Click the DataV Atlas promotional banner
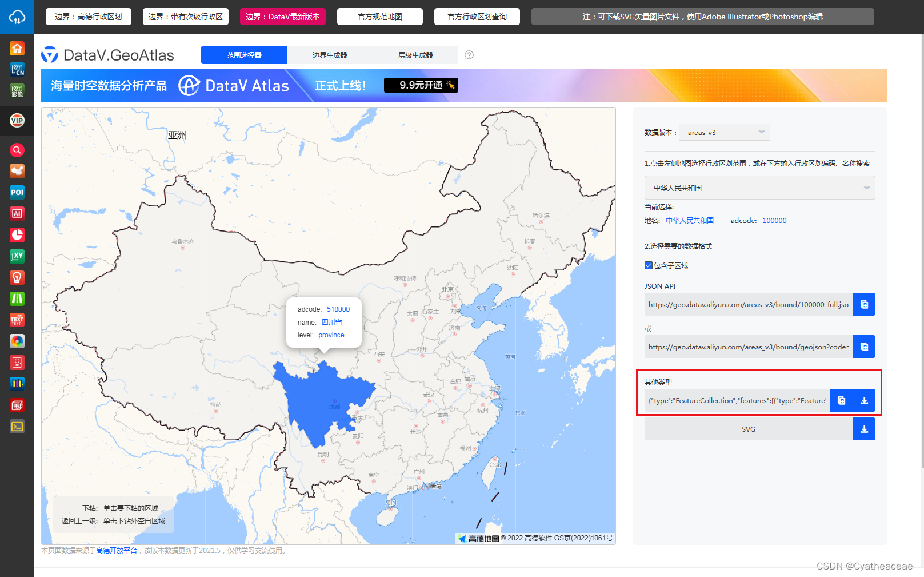 click(464, 85)
